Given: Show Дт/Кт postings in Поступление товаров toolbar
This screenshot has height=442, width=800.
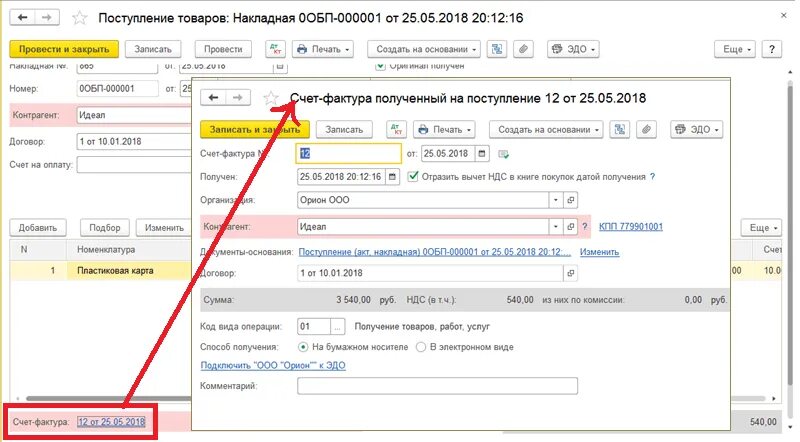Looking at the screenshot, I should tap(276, 49).
